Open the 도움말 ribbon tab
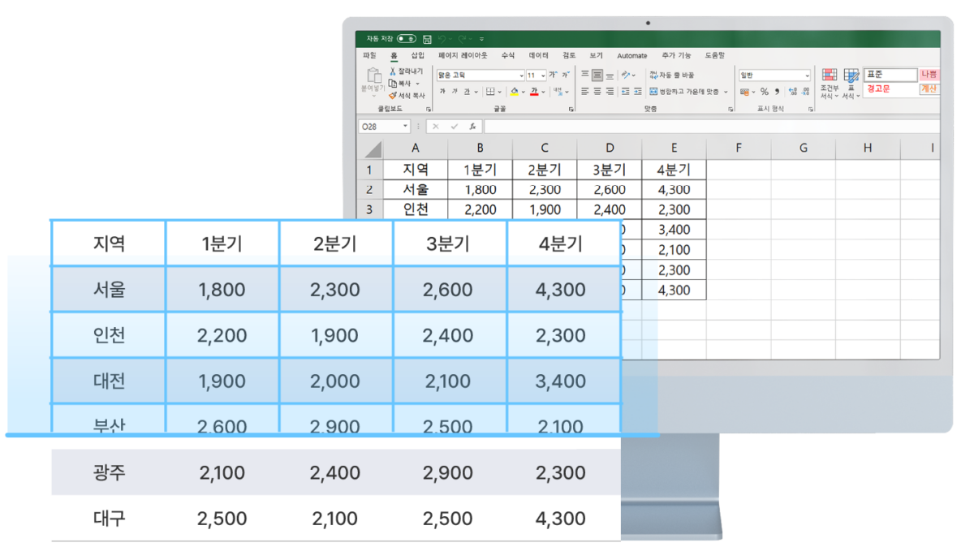 click(x=714, y=55)
